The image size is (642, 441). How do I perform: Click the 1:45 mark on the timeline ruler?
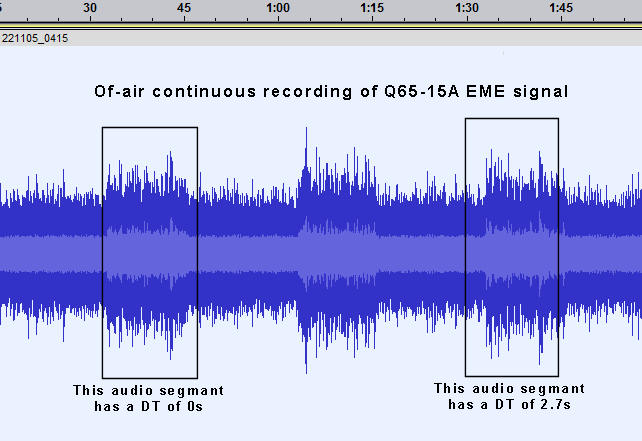click(x=561, y=8)
